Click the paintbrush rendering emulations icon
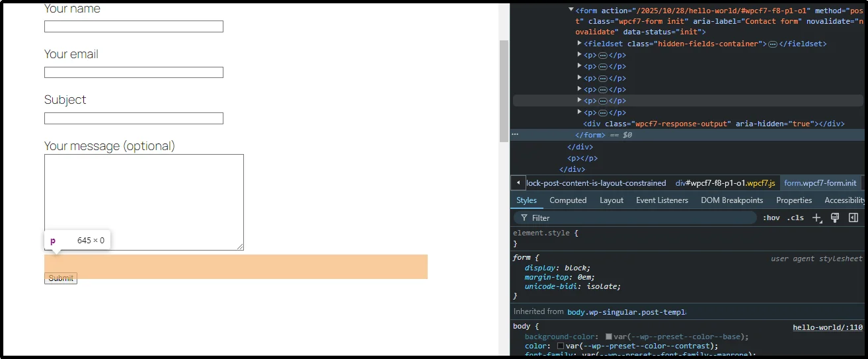868x359 pixels. pos(835,218)
